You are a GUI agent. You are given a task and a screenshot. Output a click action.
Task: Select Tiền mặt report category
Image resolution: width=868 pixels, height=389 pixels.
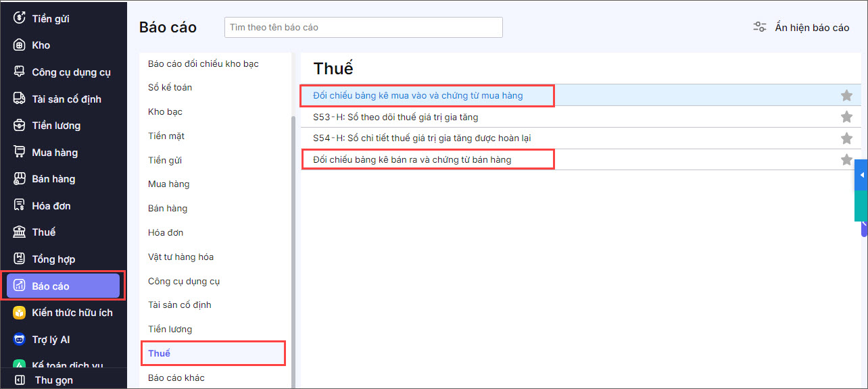tap(166, 136)
